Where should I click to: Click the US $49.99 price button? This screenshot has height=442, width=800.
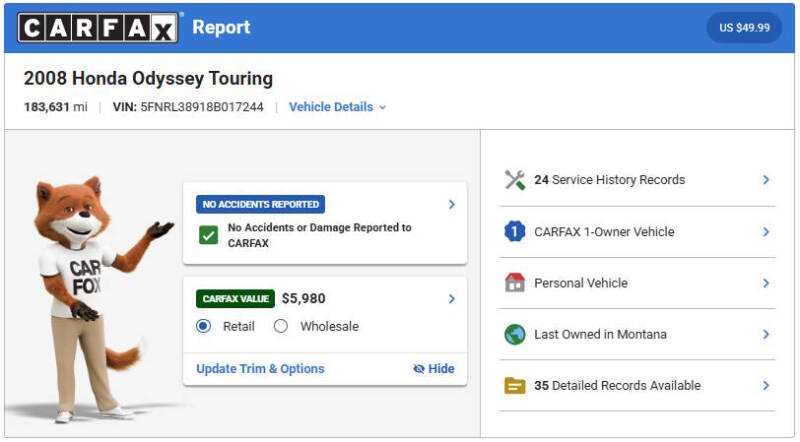(x=744, y=28)
